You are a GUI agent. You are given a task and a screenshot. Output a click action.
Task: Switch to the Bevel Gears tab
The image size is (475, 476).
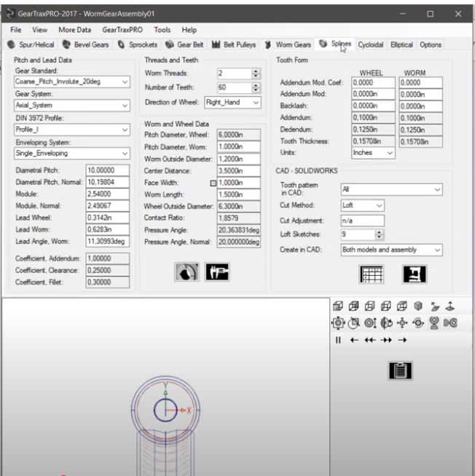pyautogui.click(x=85, y=44)
